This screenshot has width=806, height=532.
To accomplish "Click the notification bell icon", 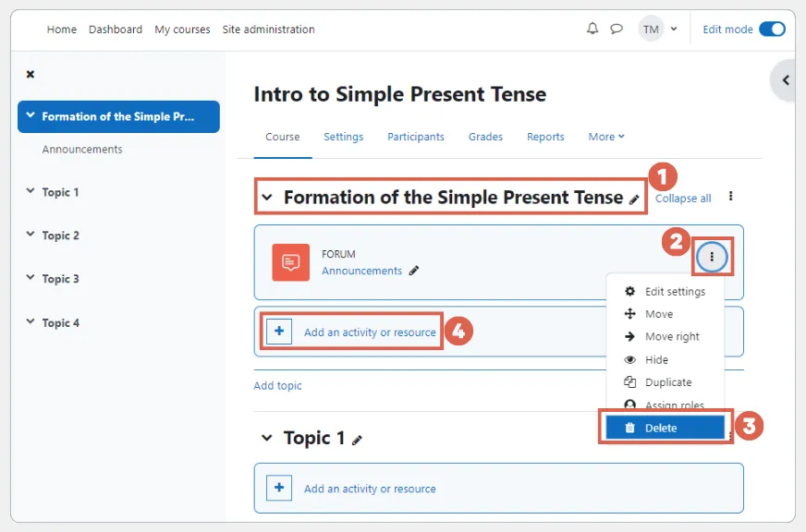I will point(592,29).
